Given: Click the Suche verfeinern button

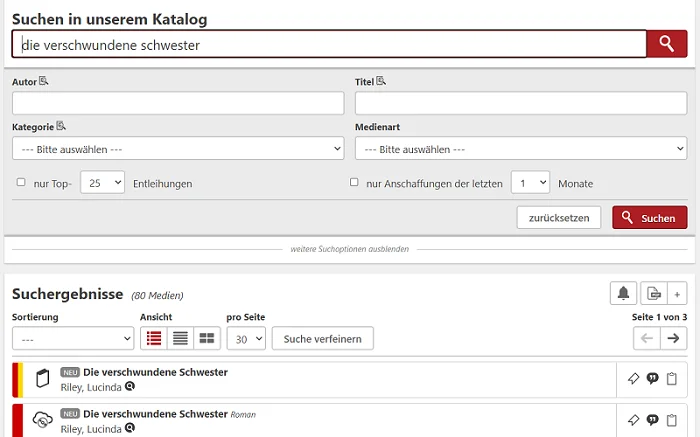Looking at the screenshot, I should coord(323,338).
